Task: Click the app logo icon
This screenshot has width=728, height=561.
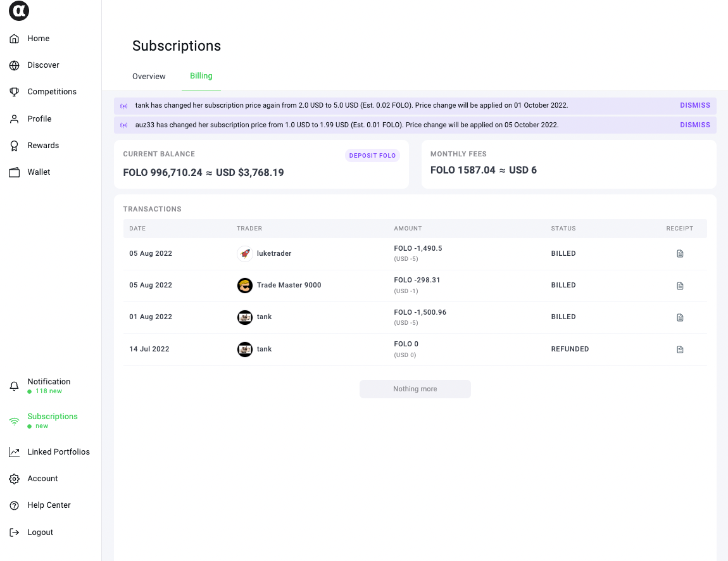Action: (19, 11)
